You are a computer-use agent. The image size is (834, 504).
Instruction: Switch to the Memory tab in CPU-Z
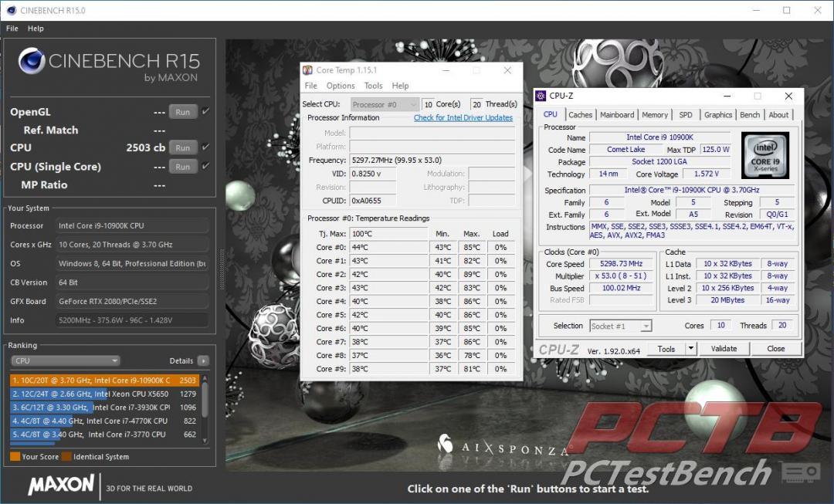click(655, 115)
